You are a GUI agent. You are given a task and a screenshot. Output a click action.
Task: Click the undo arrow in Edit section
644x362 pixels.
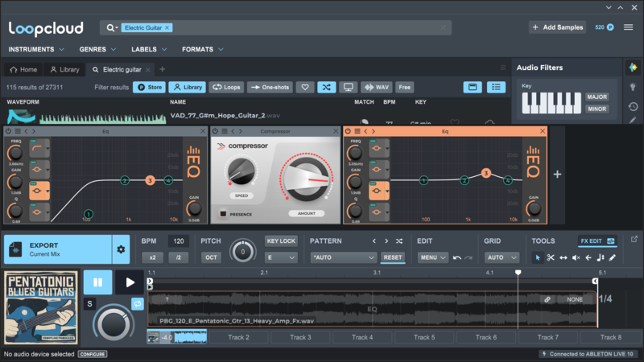click(457, 257)
